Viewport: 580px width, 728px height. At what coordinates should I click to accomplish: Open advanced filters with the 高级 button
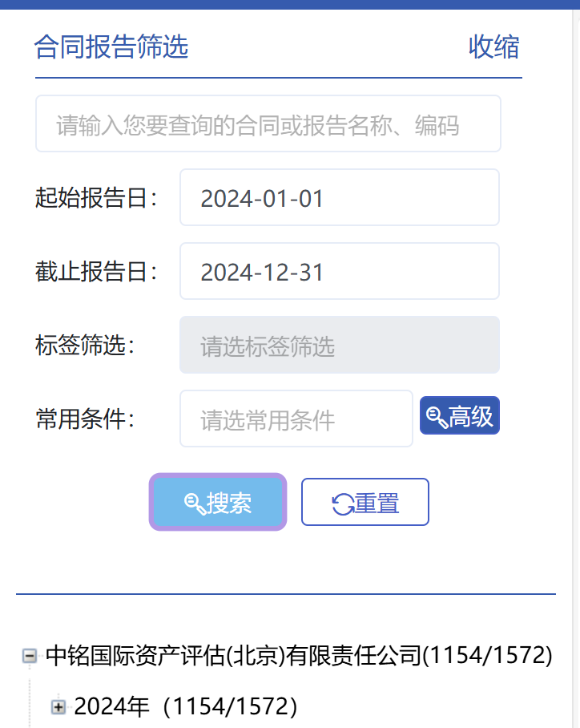click(460, 416)
